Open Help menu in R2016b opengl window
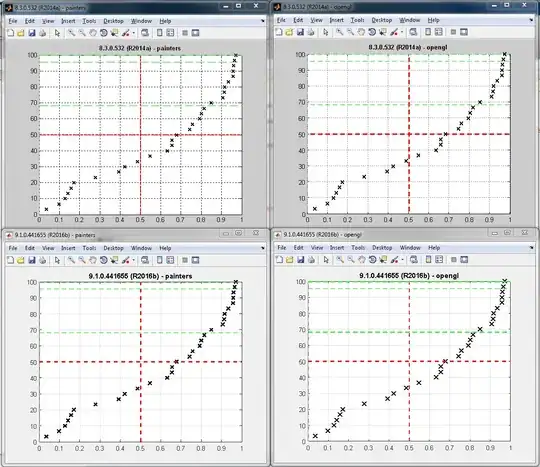 (434, 248)
